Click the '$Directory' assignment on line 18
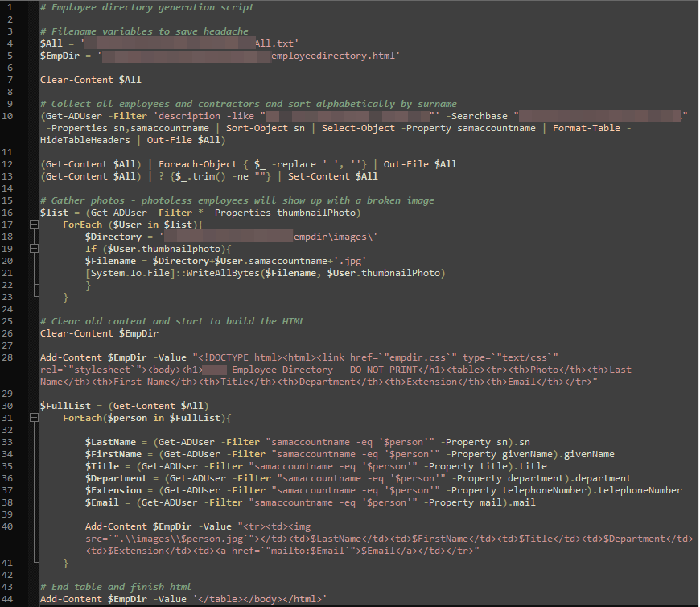This screenshot has width=700, height=607. tap(113, 237)
